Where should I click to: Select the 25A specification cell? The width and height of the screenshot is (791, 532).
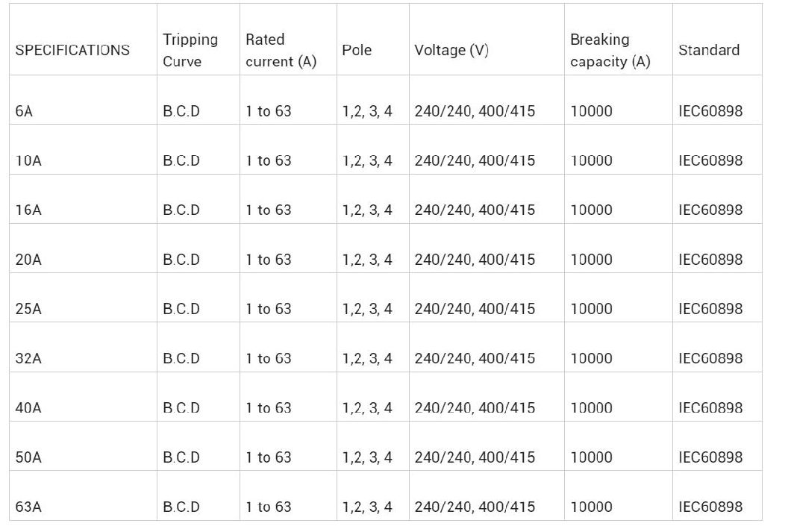point(28,309)
